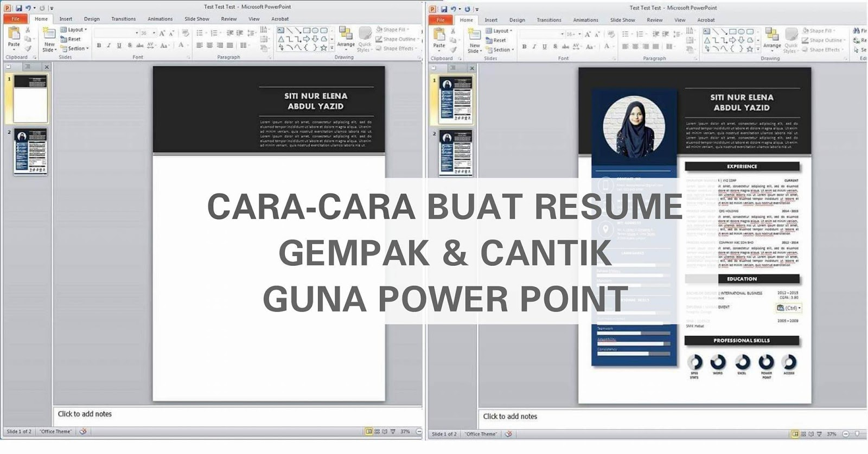The image size is (868, 454).
Task: Switch to Transitions tab in left window
Action: click(x=124, y=19)
